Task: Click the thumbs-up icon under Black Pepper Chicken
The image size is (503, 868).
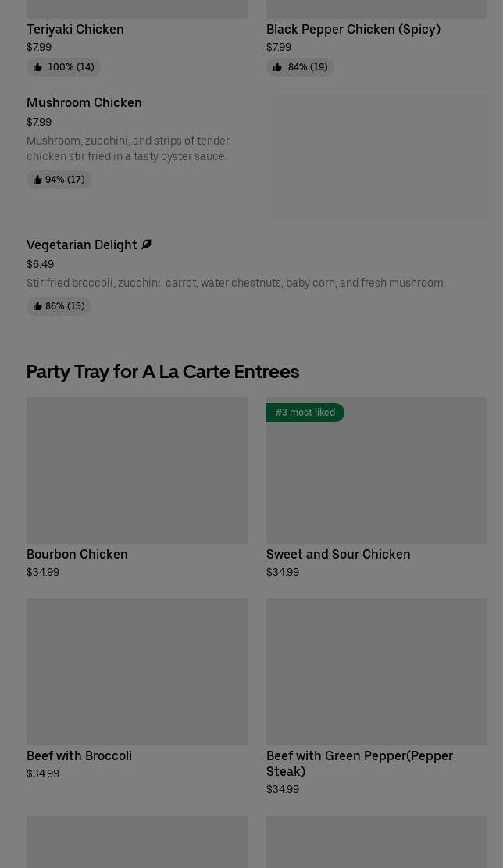Action: [277, 67]
